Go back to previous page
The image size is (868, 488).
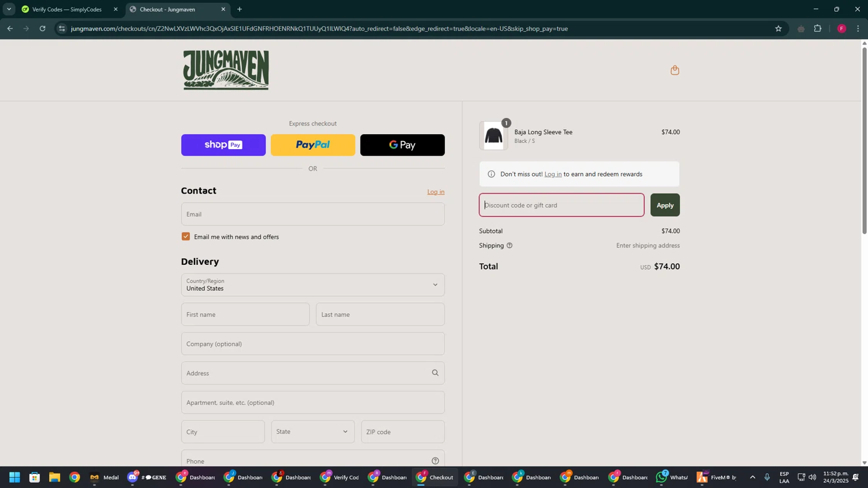pos(10,28)
